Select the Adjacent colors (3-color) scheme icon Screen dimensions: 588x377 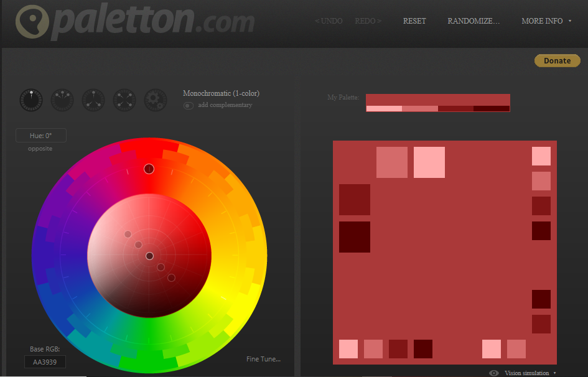62,100
